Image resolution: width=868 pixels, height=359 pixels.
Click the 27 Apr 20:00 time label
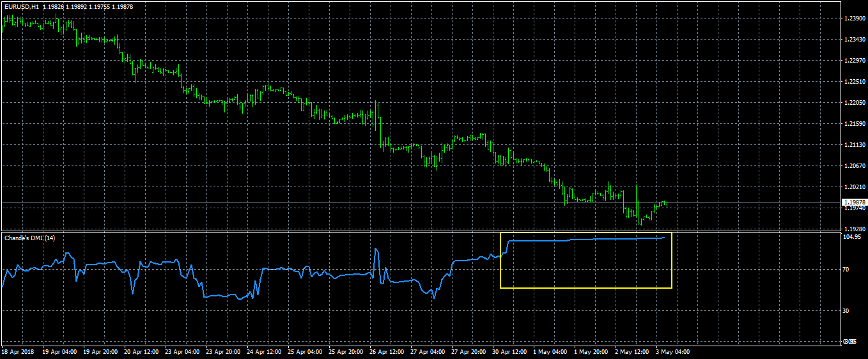click(469, 352)
